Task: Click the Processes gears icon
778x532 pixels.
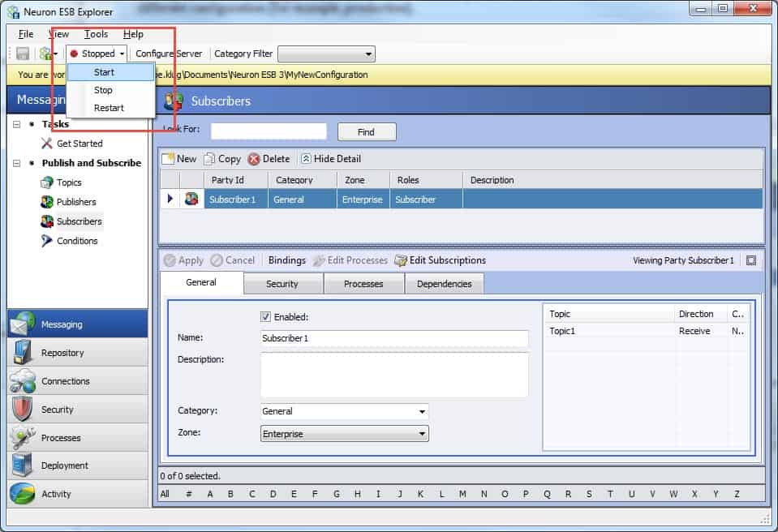Action: click(23, 437)
